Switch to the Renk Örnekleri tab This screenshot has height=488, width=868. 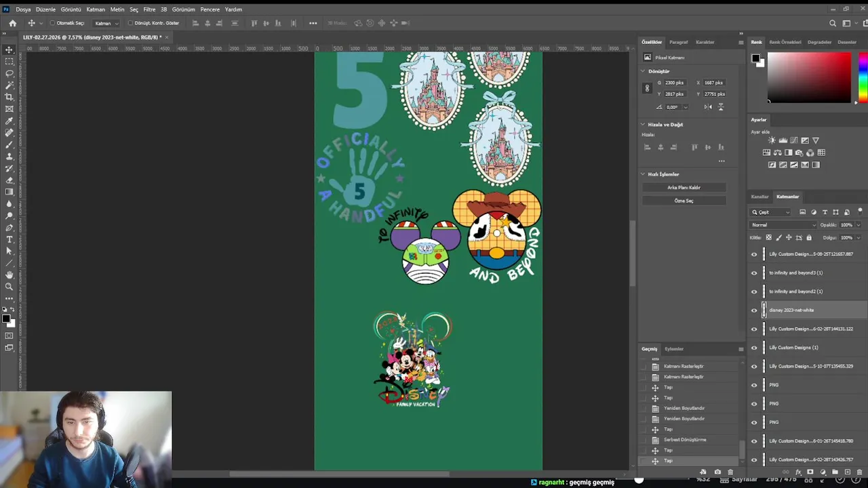pyautogui.click(x=785, y=42)
